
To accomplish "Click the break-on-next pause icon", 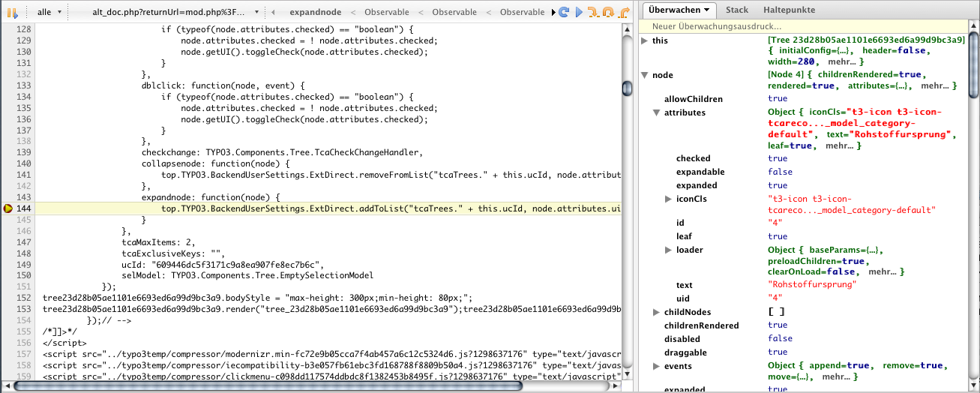I will 12,12.
